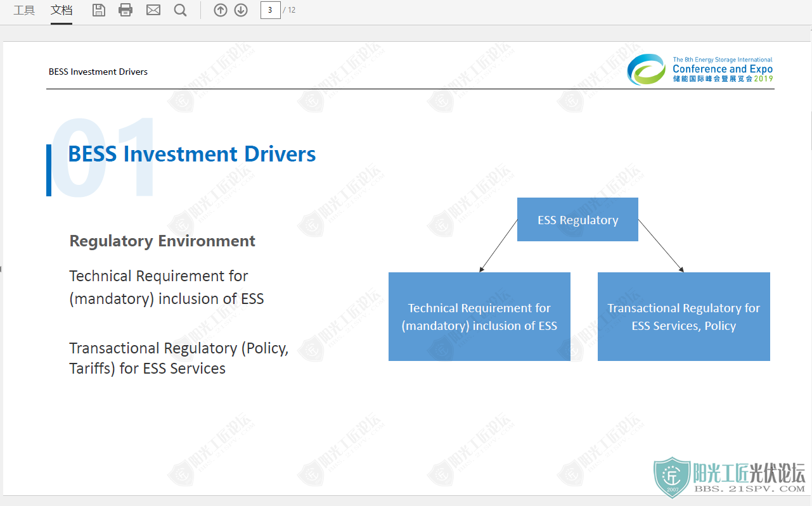812x506 pixels.
Task: Click the total pages '/ 12' label
Action: point(290,10)
